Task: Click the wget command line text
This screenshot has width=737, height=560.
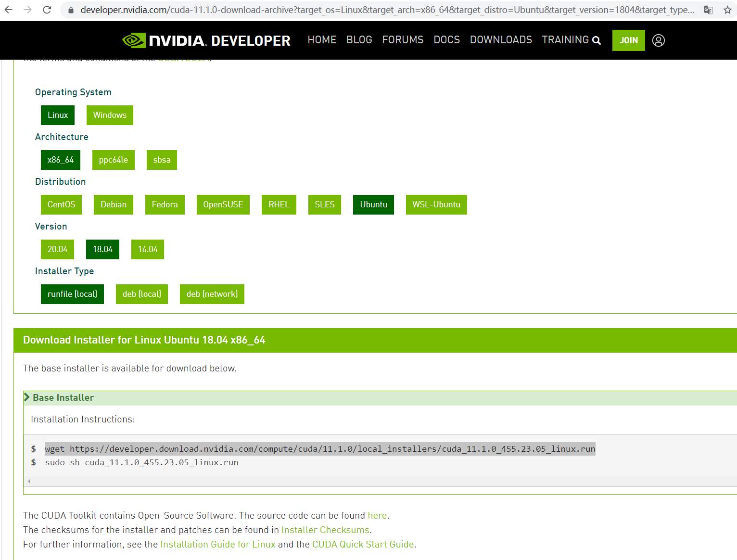Action: [x=320, y=449]
